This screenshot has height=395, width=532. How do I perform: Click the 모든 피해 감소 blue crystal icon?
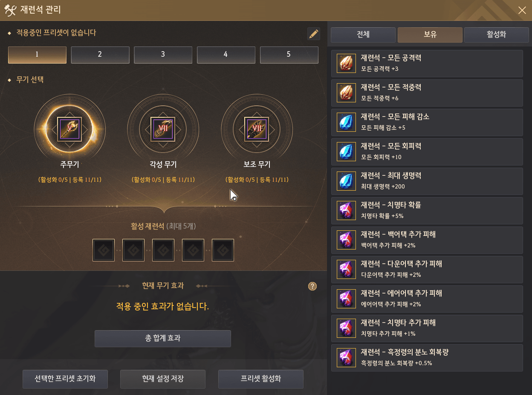(346, 122)
